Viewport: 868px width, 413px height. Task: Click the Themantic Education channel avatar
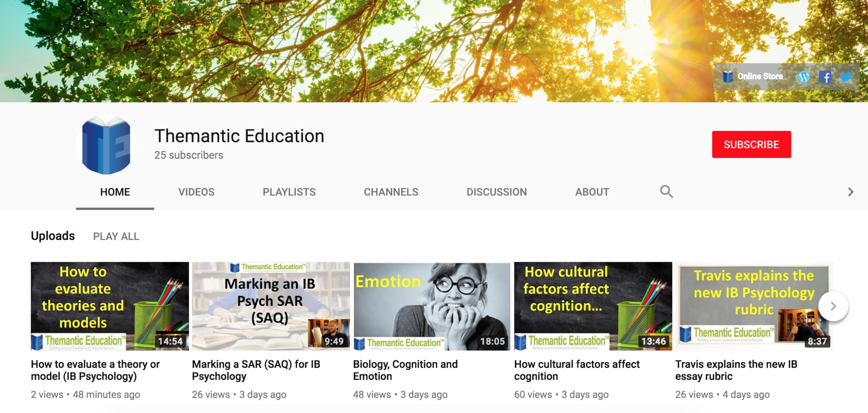(106, 144)
